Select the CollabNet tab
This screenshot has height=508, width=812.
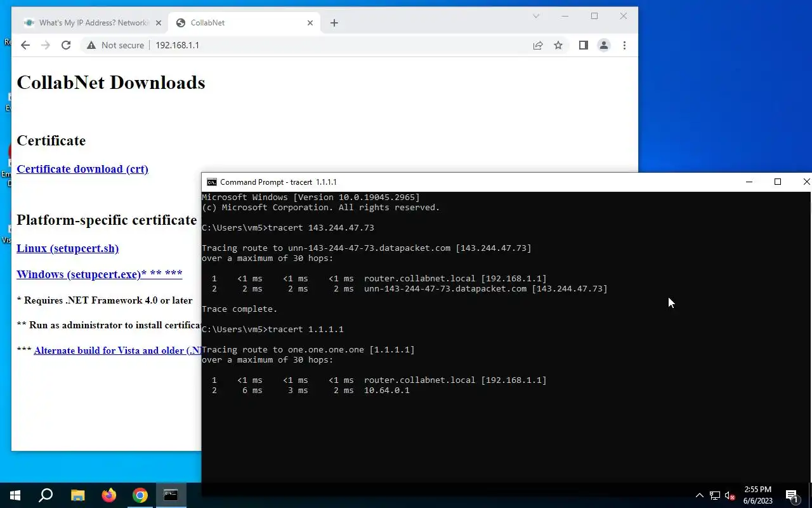tap(244, 23)
